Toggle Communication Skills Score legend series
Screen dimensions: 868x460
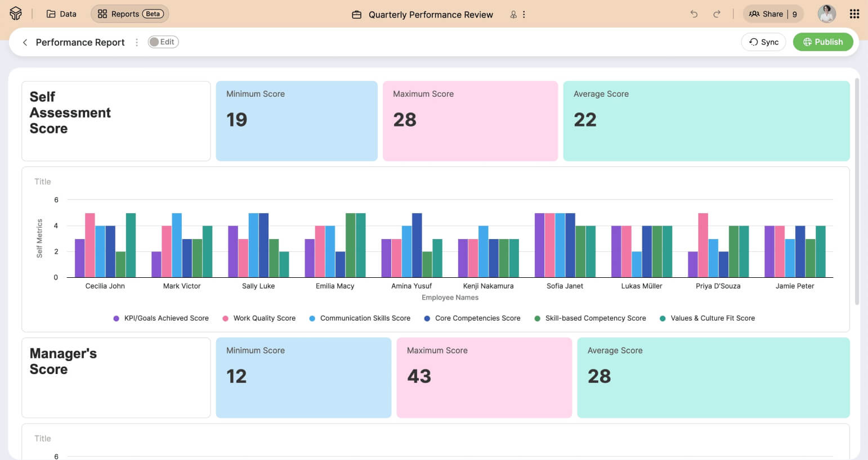click(360, 318)
